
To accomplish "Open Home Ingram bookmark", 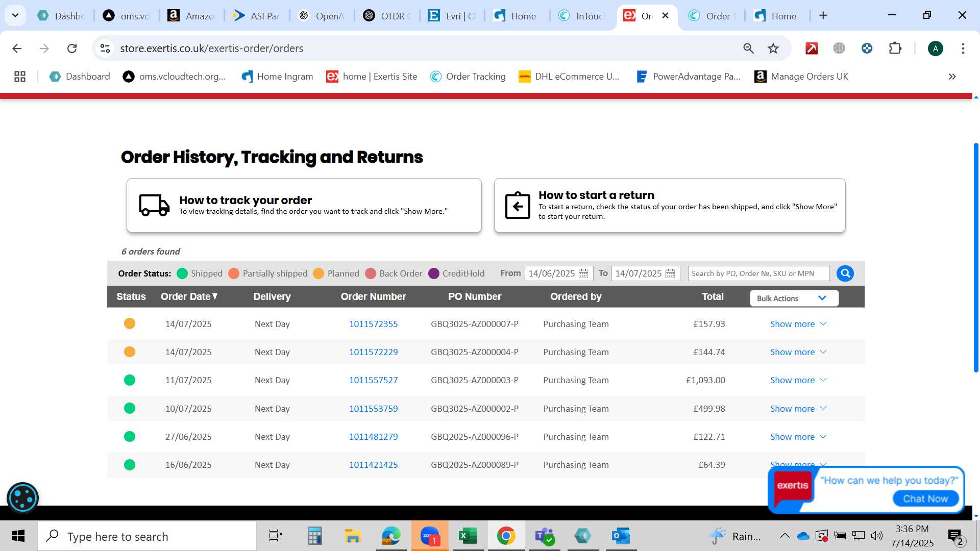I will click(x=277, y=77).
